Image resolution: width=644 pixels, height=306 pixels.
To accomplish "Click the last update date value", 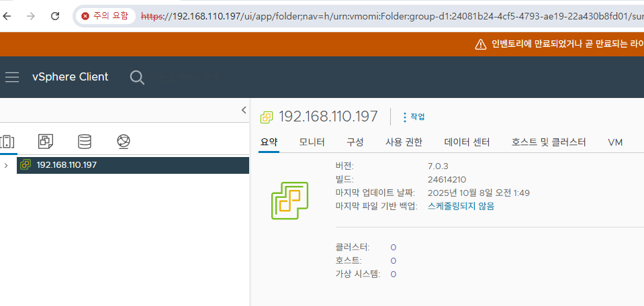I will [479, 193].
